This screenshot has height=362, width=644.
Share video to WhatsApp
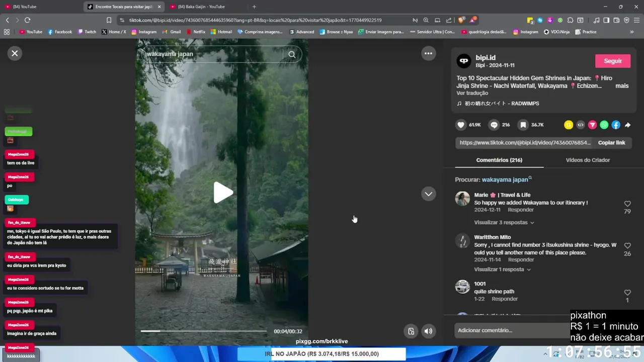[x=604, y=125]
